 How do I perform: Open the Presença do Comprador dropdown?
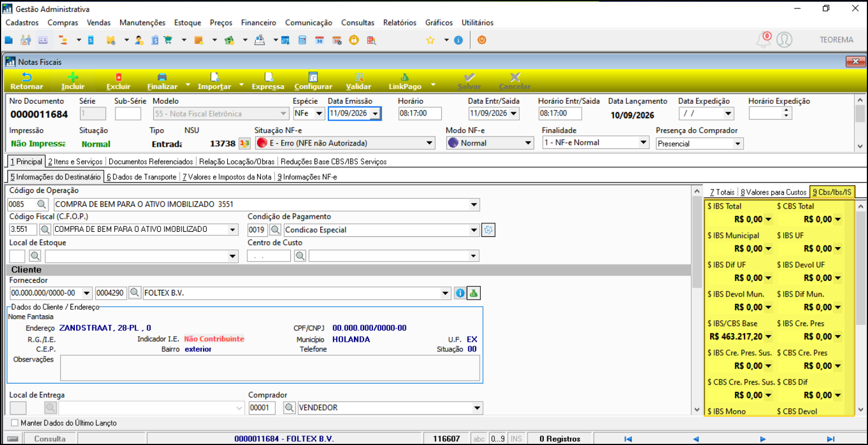(x=738, y=144)
